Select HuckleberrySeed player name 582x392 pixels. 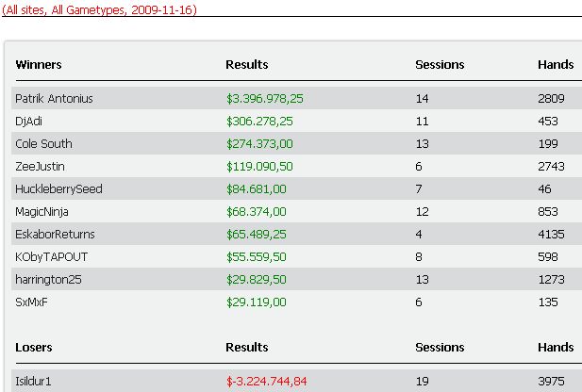[x=58, y=189]
